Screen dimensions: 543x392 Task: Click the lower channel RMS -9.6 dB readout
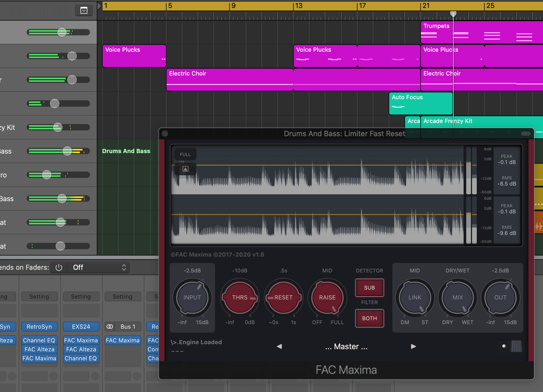(x=507, y=230)
